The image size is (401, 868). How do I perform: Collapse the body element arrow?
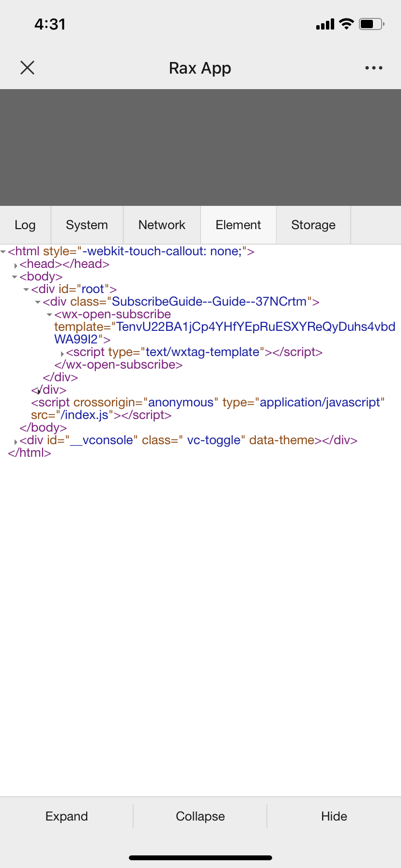pos(15,277)
